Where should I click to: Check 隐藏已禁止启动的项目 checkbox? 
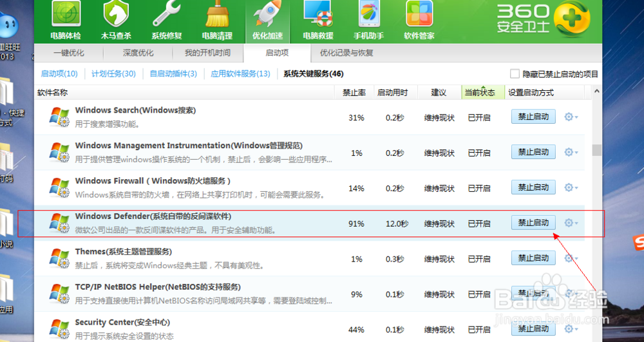(515, 74)
